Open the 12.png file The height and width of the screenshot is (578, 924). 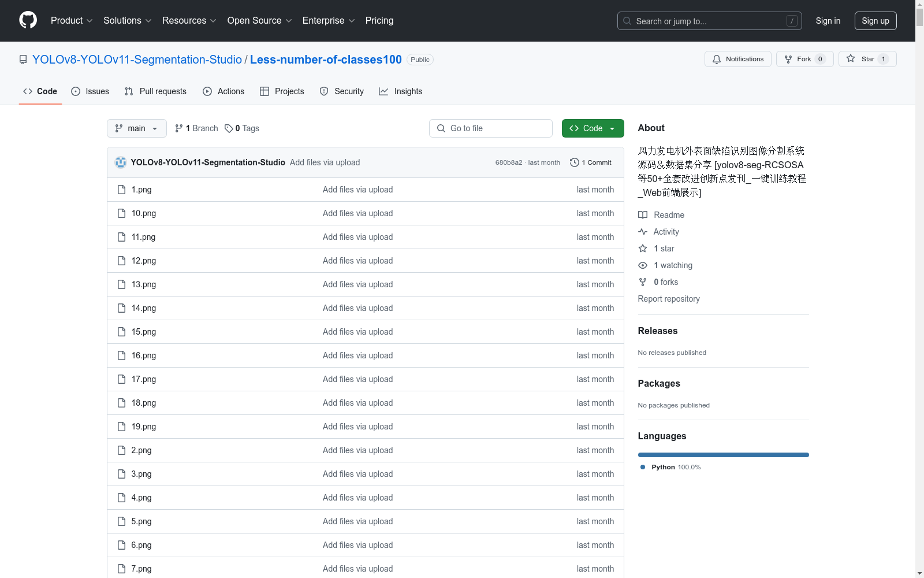143,261
